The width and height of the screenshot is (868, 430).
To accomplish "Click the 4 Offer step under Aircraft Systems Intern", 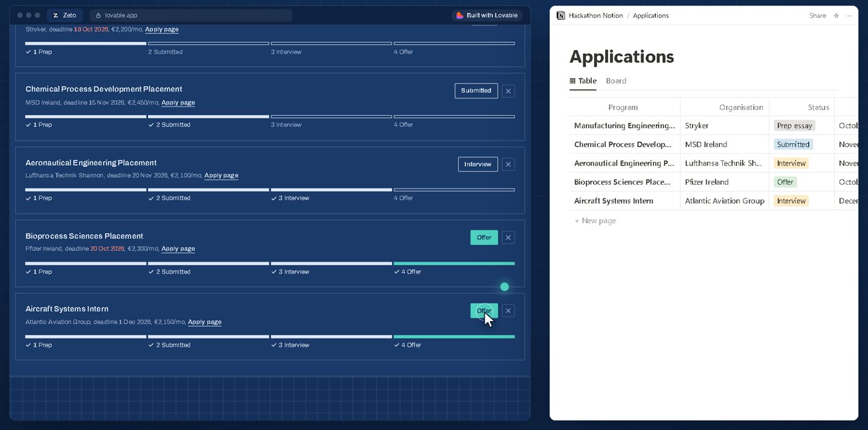I will pyautogui.click(x=454, y=341).
